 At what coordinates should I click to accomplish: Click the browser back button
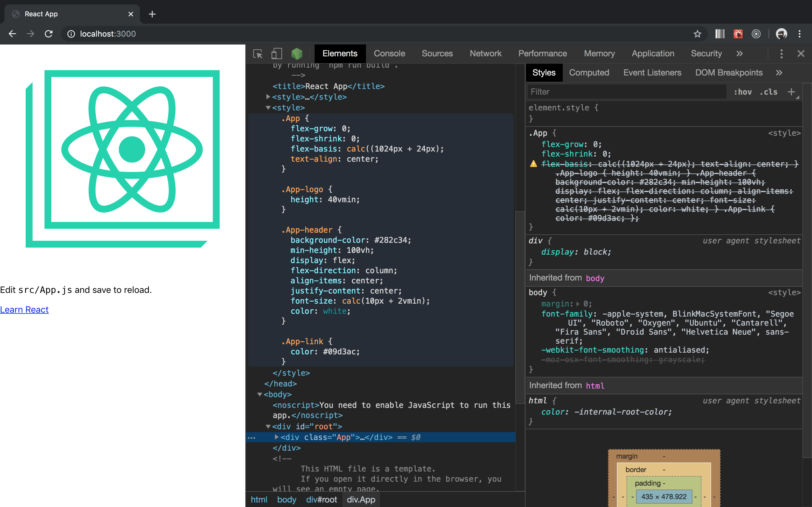coord(12,34)
